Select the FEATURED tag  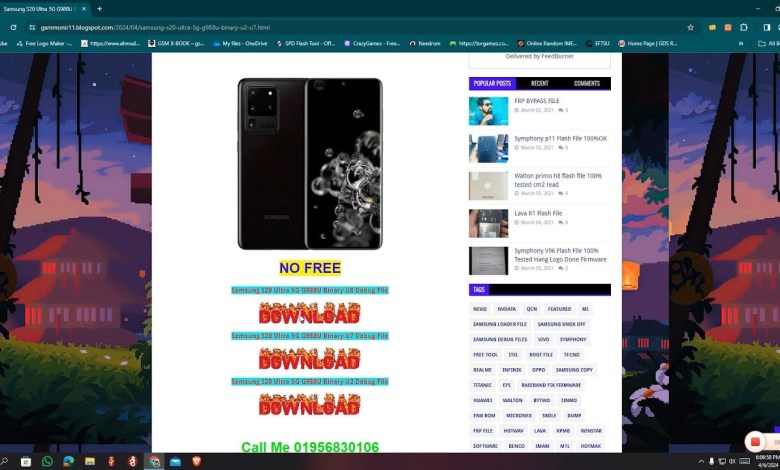tap(559, 309)
